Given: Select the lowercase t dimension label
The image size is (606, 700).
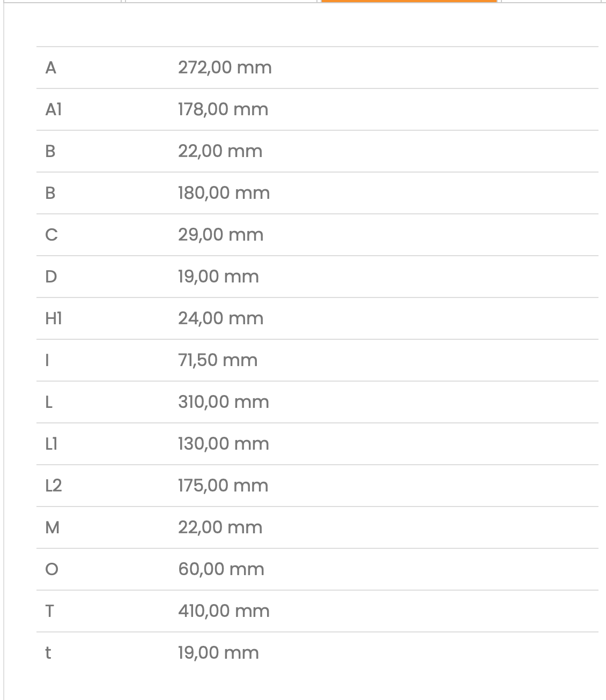Looking at the screenshot, I should coord(48,653).
